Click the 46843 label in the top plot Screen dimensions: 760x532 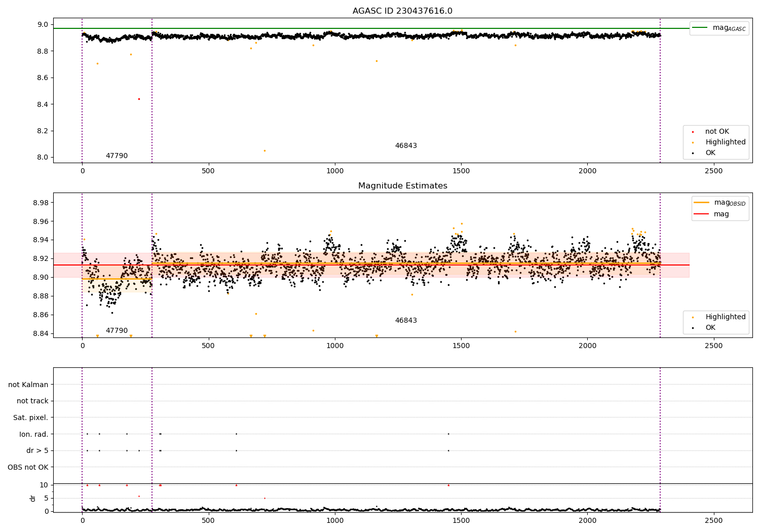coord(406,146)
